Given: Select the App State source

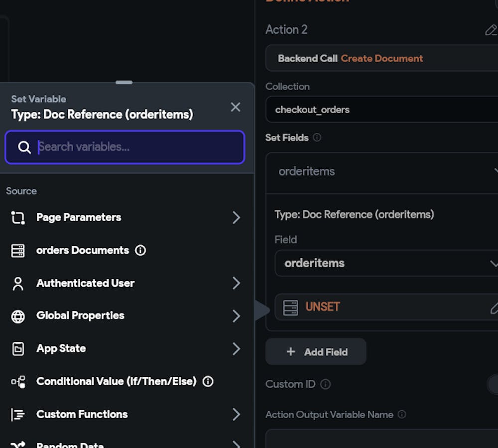Looking at the screenshot, I should [61, 348].
